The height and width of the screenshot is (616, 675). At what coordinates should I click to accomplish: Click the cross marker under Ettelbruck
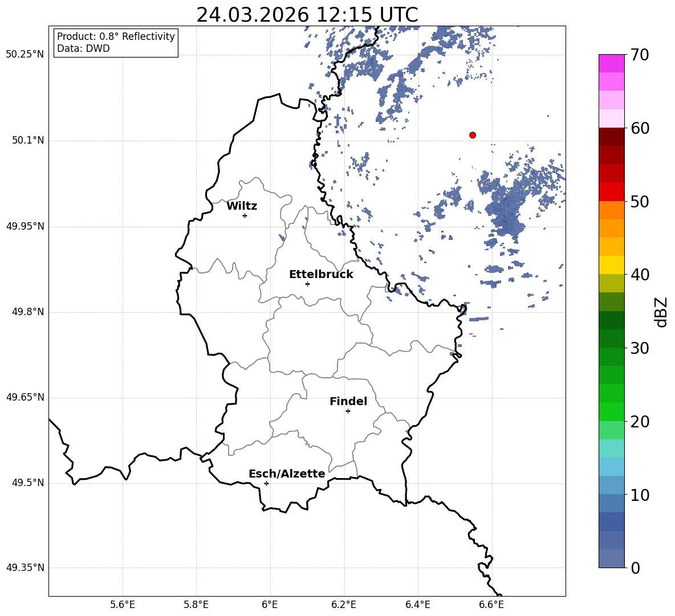(x=307, y=284)
